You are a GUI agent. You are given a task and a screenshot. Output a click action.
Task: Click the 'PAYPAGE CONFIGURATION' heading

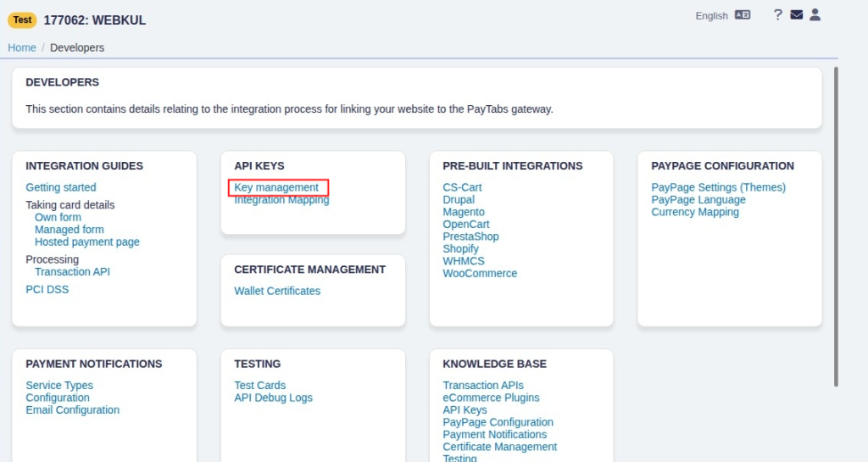(722, 166)
